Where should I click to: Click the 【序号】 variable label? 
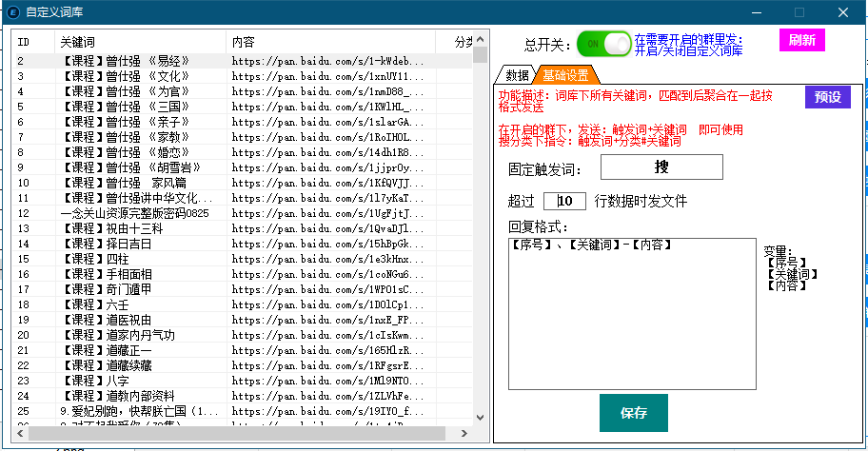click(786, 263)
